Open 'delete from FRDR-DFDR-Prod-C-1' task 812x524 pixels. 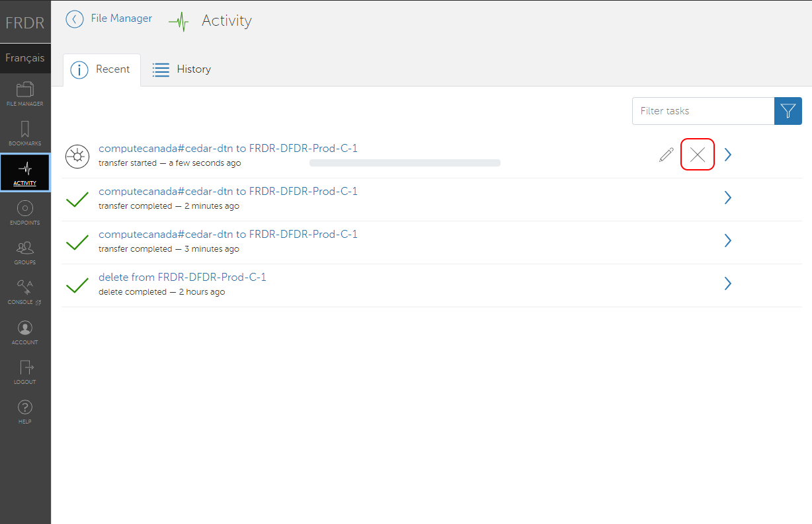coord(183,277)
